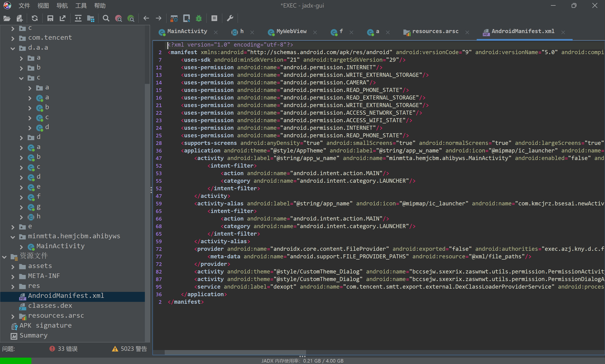Open the Quark engine icon
The height and width of the screenshot is (364, 605).
[187, 18]
